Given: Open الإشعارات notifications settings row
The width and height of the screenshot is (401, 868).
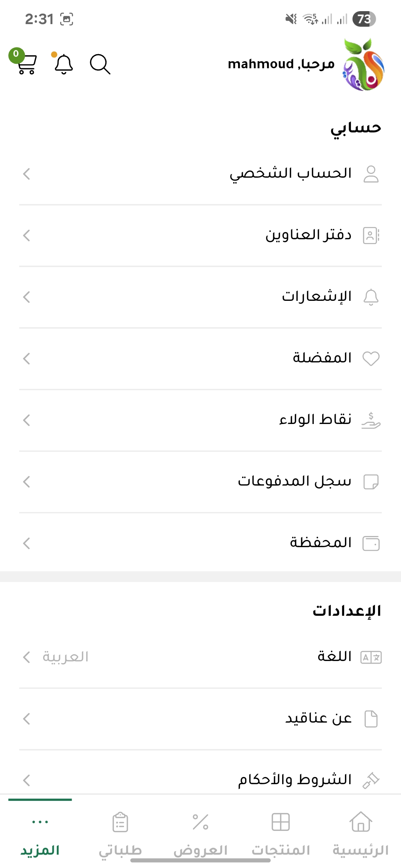Looking at the screenshot, I should (x=316, y=297).
